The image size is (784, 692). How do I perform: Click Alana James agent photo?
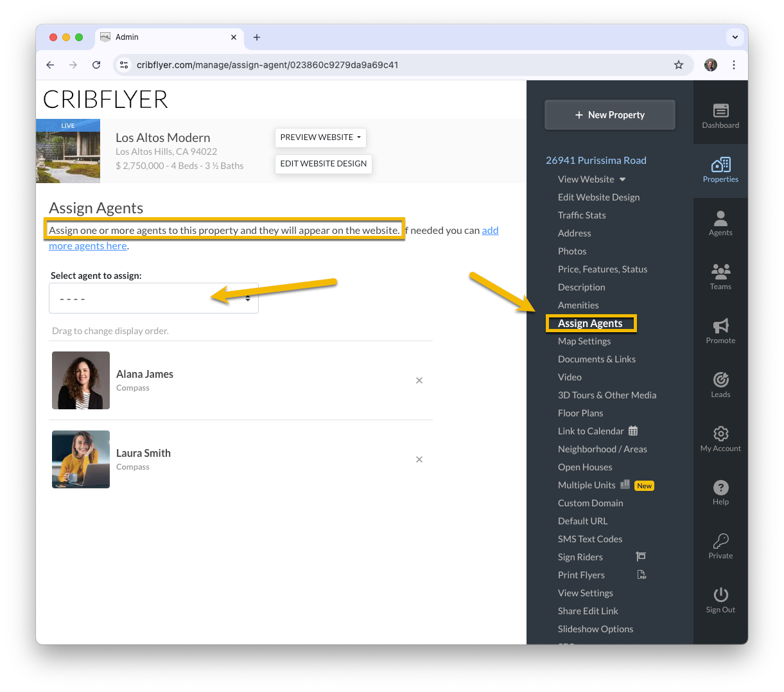[81, 380]
